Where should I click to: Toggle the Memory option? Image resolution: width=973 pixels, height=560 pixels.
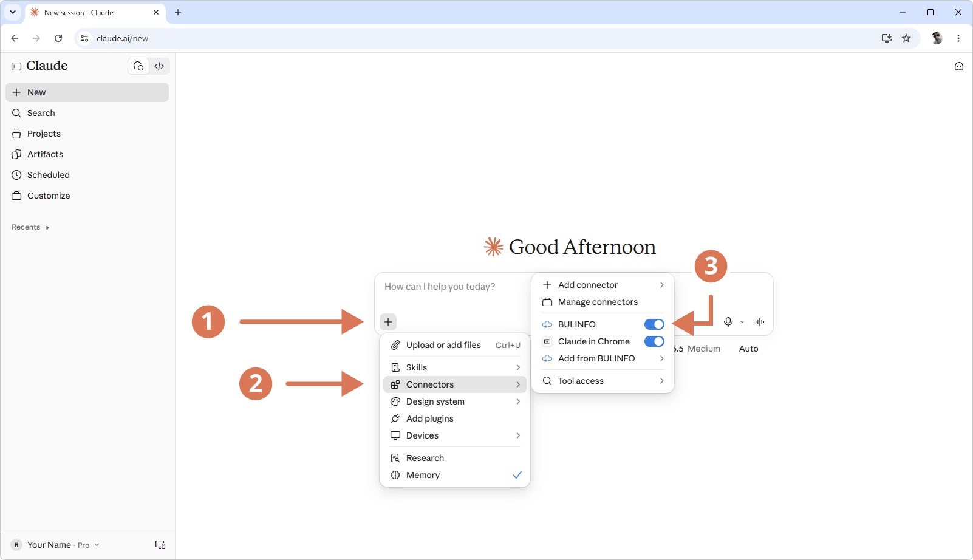click(x=455, y=475)
